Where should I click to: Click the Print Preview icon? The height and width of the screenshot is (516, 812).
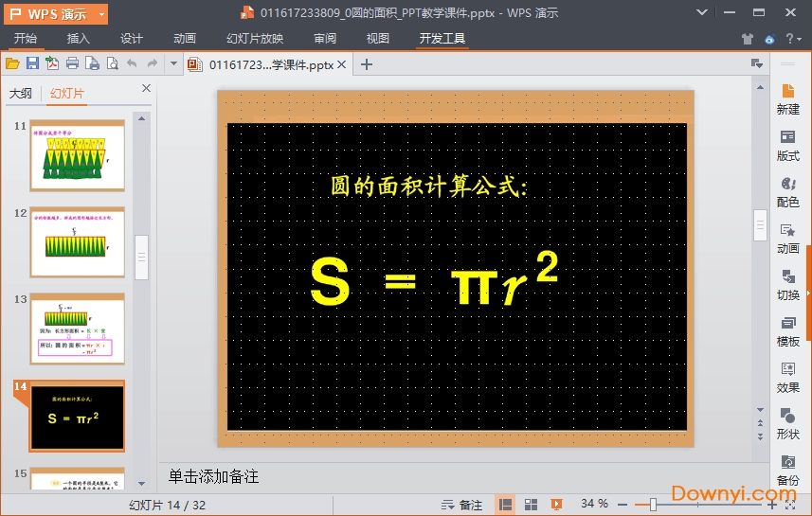click(112, 63)
